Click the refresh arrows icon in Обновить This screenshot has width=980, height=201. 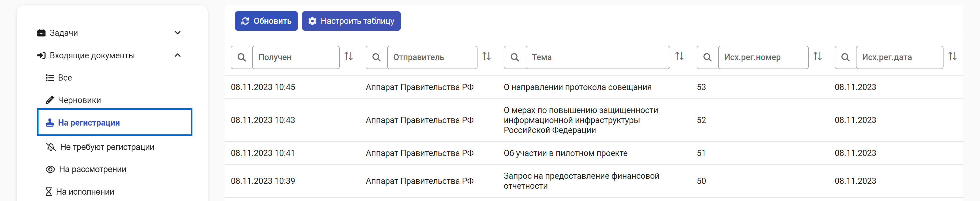245,21
